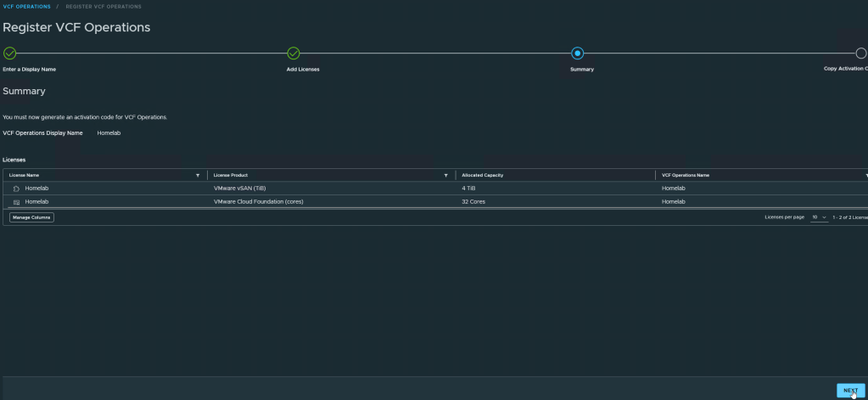868x400 pixels.
Task: Go to VCF OPERATIONS breadcrumb link
Action: coord(25,7)
